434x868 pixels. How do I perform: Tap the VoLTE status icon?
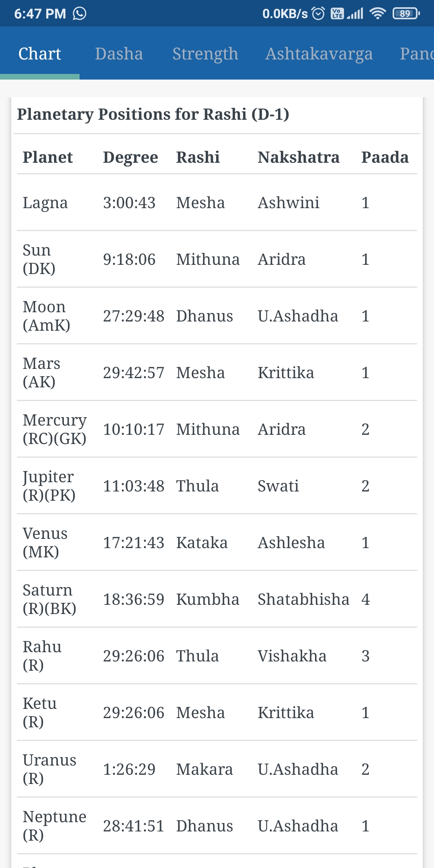(x=337, y=14)
